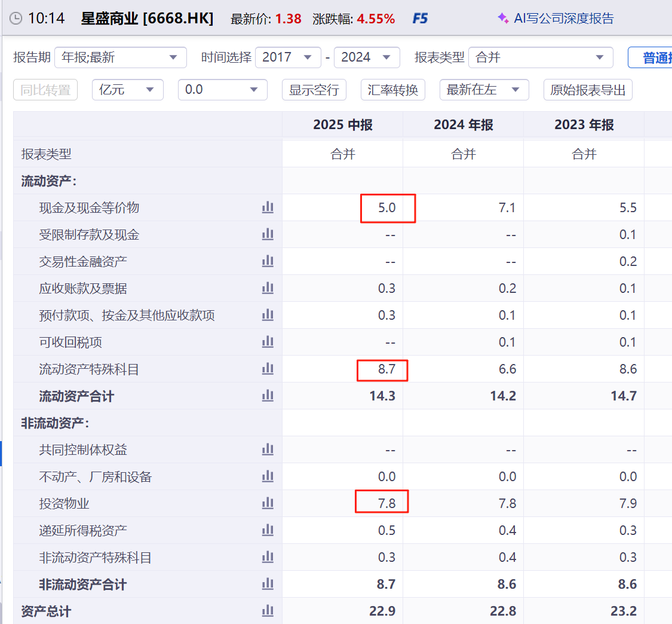
Task: Click the clock icon beside 10:14
Action: coord(16,19)
